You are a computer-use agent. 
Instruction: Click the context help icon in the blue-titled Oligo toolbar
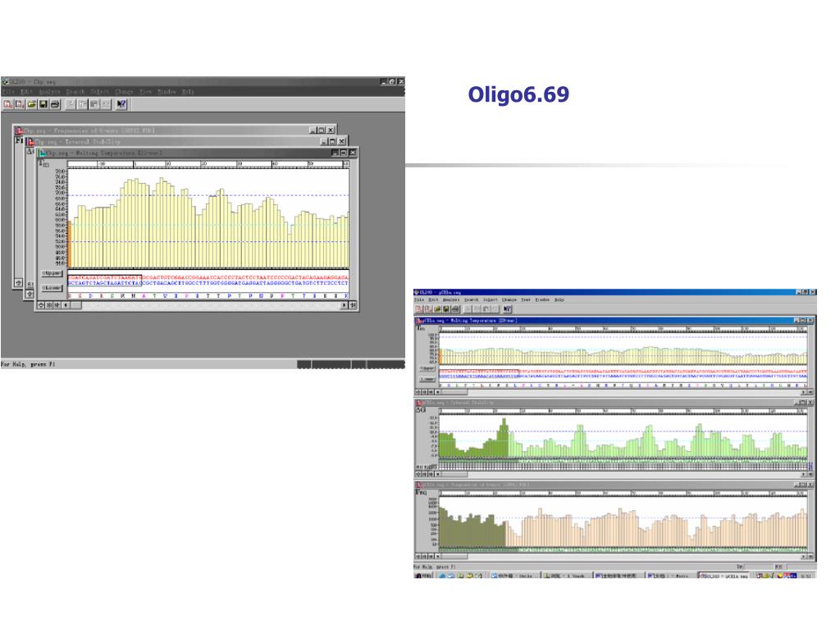[507, 309]
